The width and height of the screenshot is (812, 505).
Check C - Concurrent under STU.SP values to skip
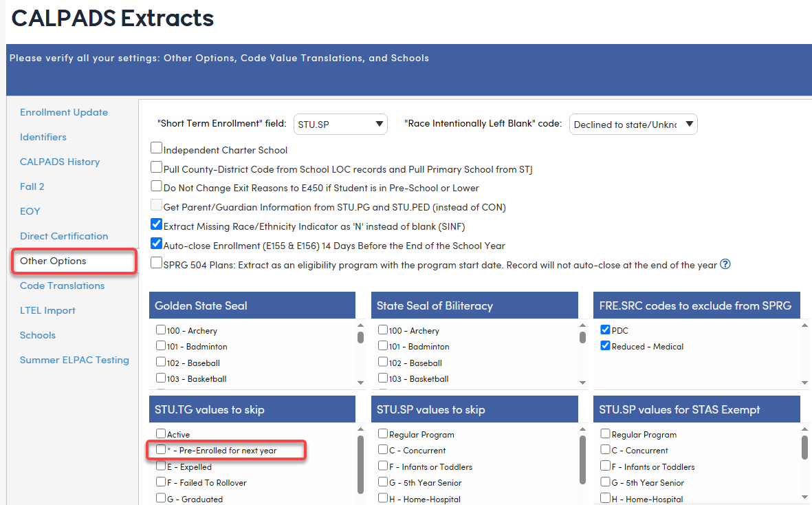click(x=383, y=449)
